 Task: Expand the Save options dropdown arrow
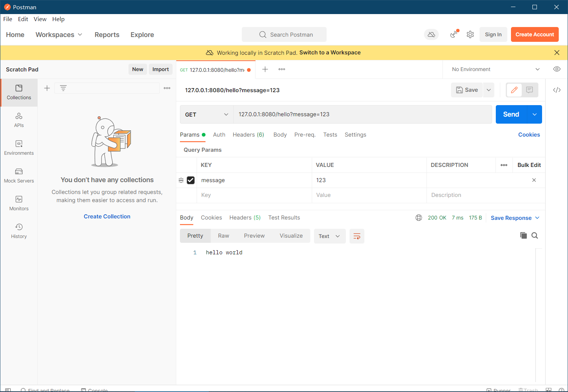coord(489,90)
